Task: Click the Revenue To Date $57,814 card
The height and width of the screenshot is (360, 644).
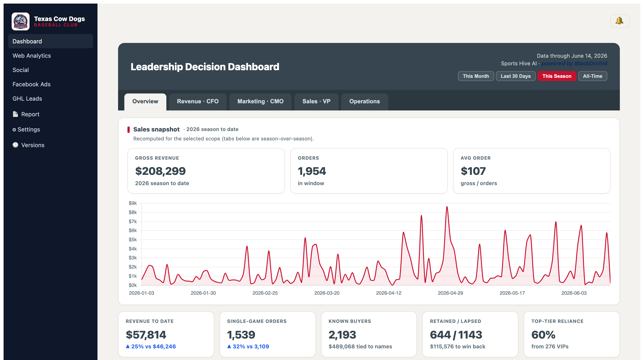Action: [x=166, y=334]
